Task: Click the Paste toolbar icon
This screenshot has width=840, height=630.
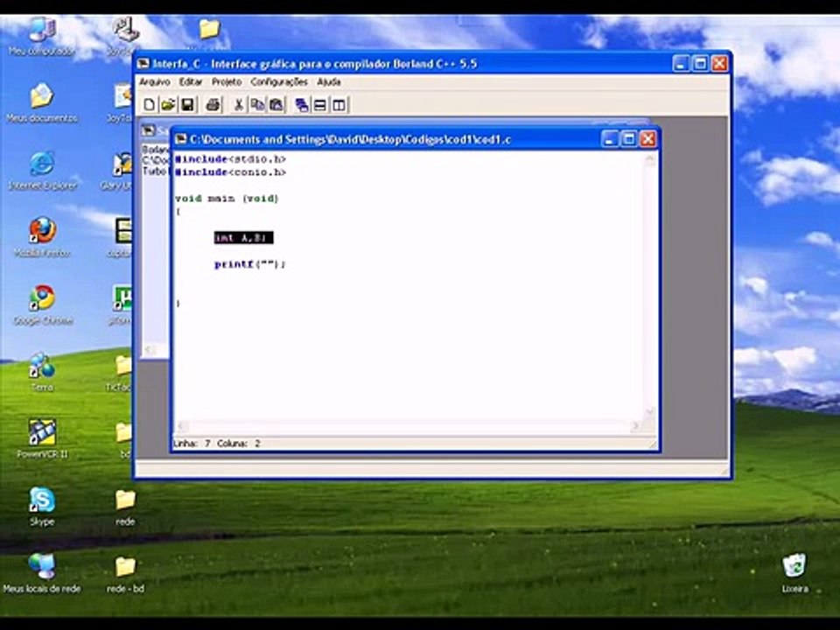Action: coord(276,105)
